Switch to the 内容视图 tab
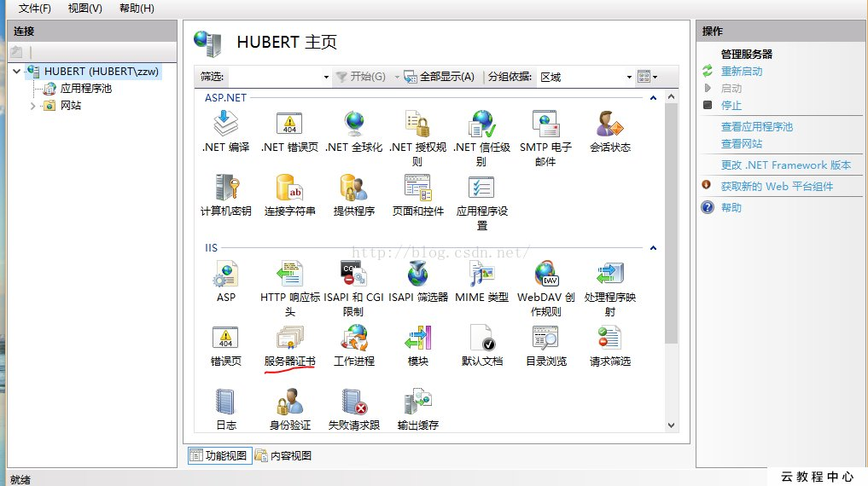This screenshot has height=486, width=868. pos(283,455)
